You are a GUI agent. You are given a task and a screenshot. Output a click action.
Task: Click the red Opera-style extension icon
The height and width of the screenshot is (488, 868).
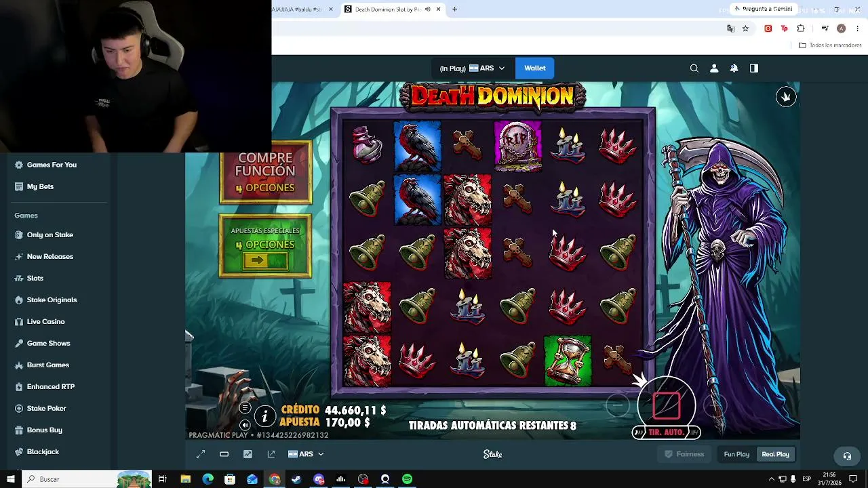[x=768, y=28]
